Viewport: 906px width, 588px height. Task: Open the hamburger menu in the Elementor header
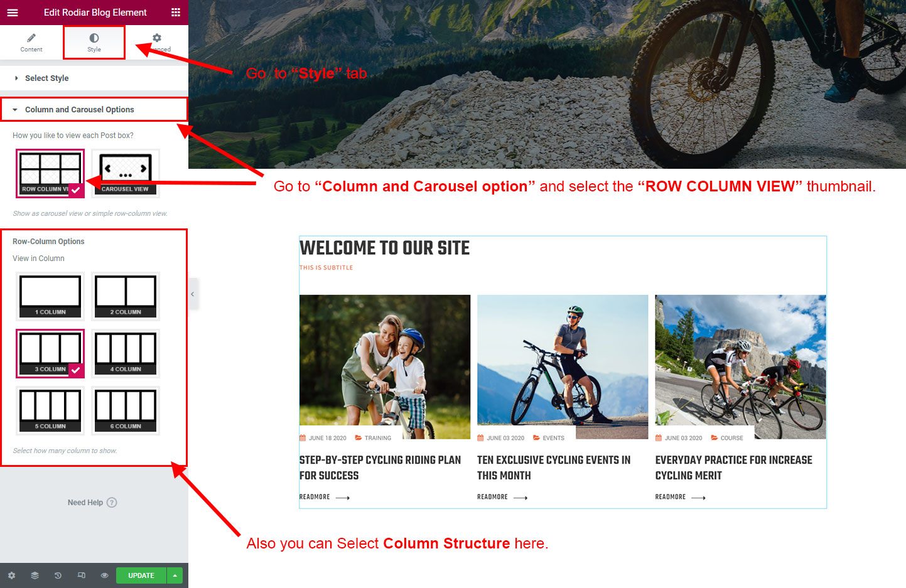(13, 13)
